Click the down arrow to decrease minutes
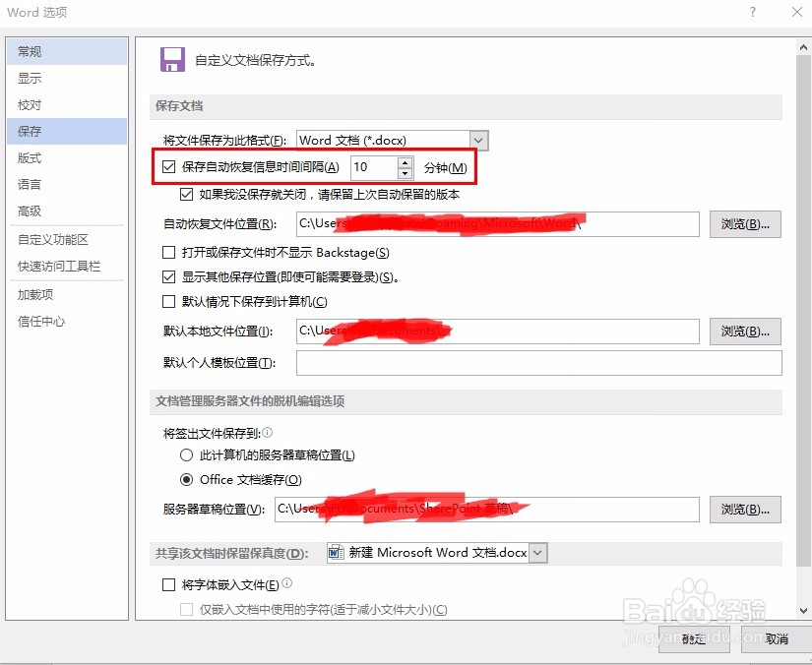 [405, 173]
